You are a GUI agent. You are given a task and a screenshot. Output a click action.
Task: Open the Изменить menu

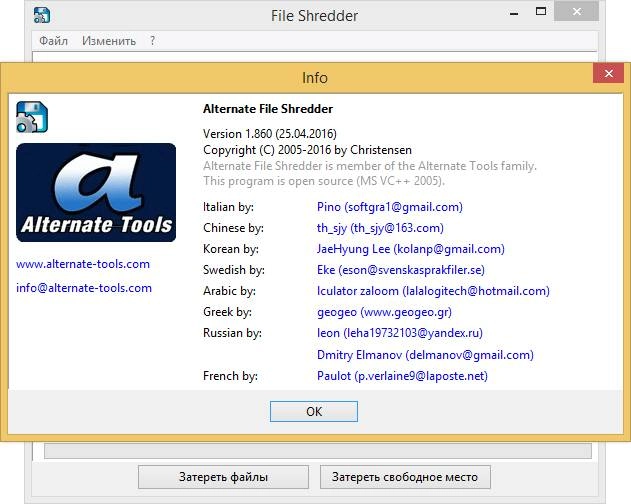[x=109, y=41]
